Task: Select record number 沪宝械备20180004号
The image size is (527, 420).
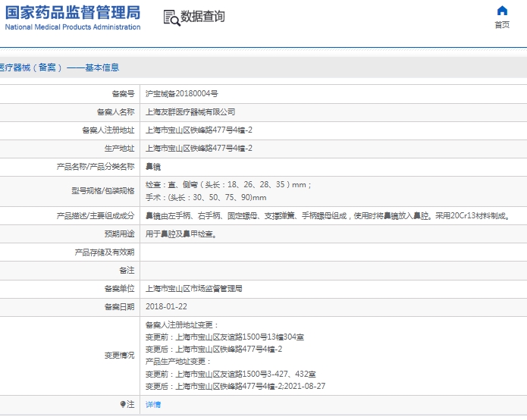Action: pos(181,94)
